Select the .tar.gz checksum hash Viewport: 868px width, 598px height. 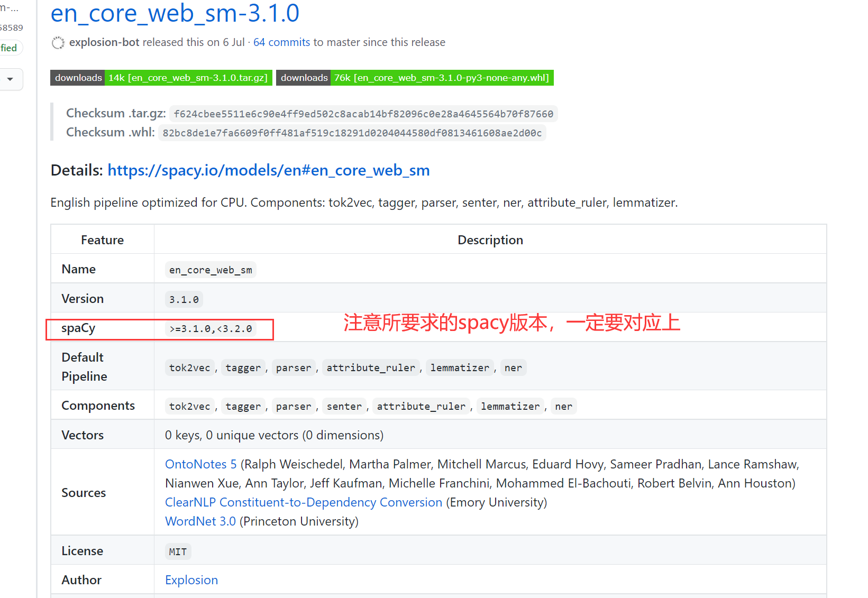(363, 114)
